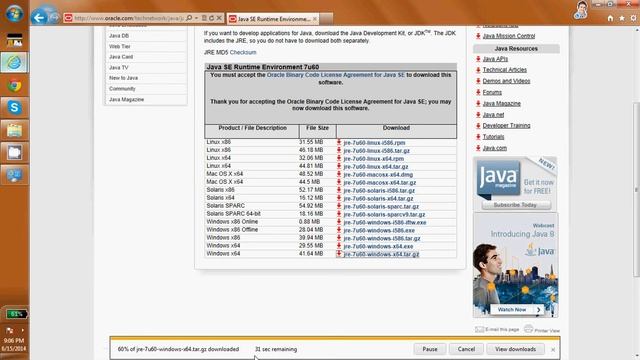
Task: Open Internet Explorer from the taskbar
Action: tap(14, 62)
